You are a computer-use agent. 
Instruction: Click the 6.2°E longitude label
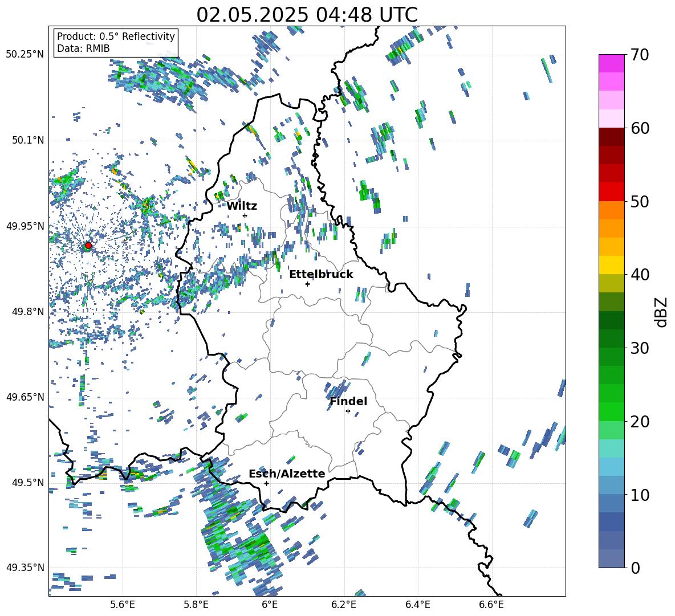click(344, 605)
